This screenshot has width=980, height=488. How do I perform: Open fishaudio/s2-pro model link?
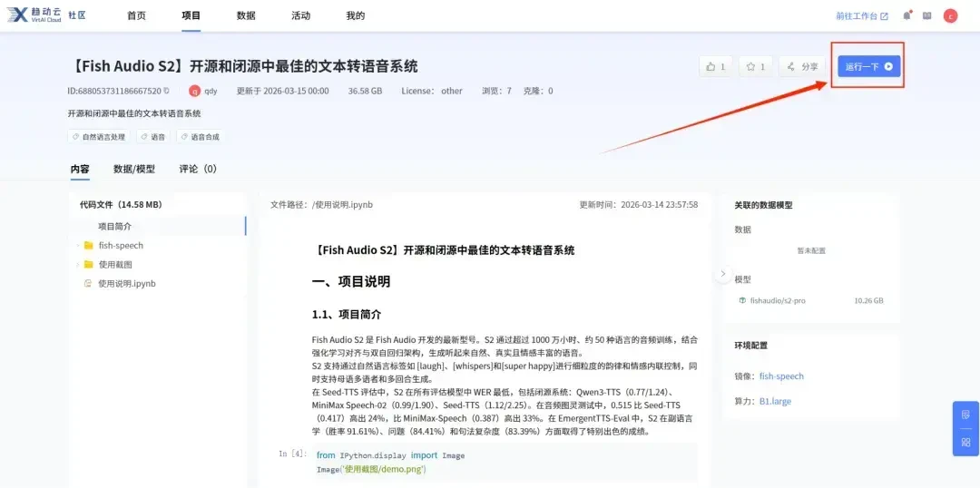coord(778,300)
